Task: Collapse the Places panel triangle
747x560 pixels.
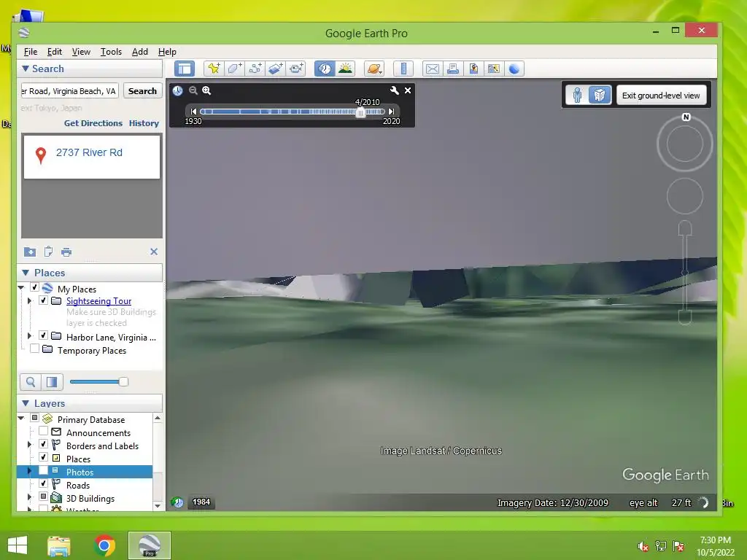Action: click(26, 273)
